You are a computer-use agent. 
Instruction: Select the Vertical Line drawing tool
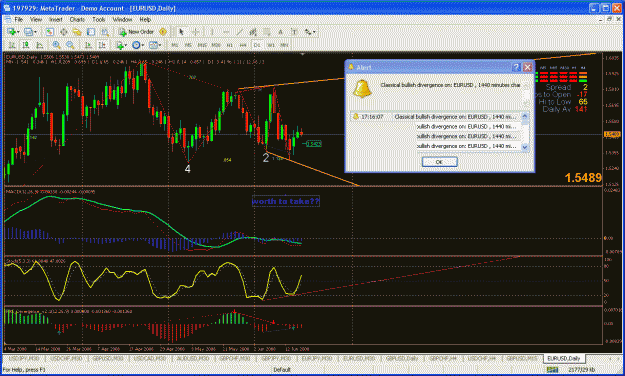tap(212, 32)
